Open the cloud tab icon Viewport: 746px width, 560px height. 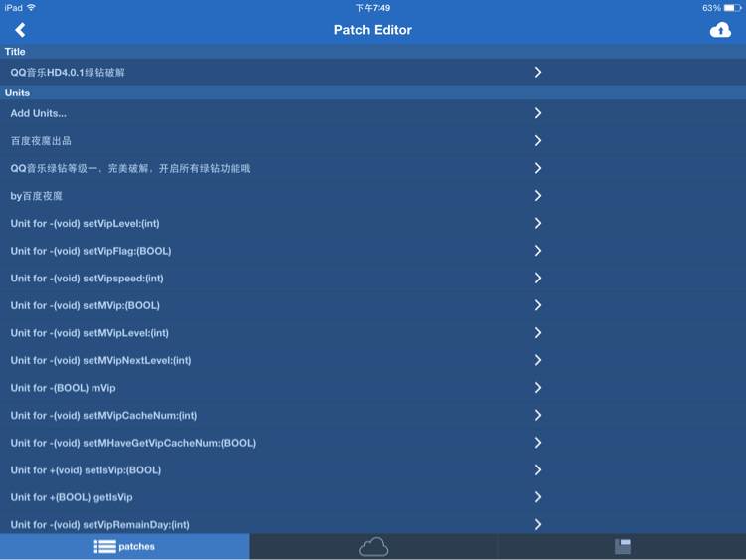[373, 547]
